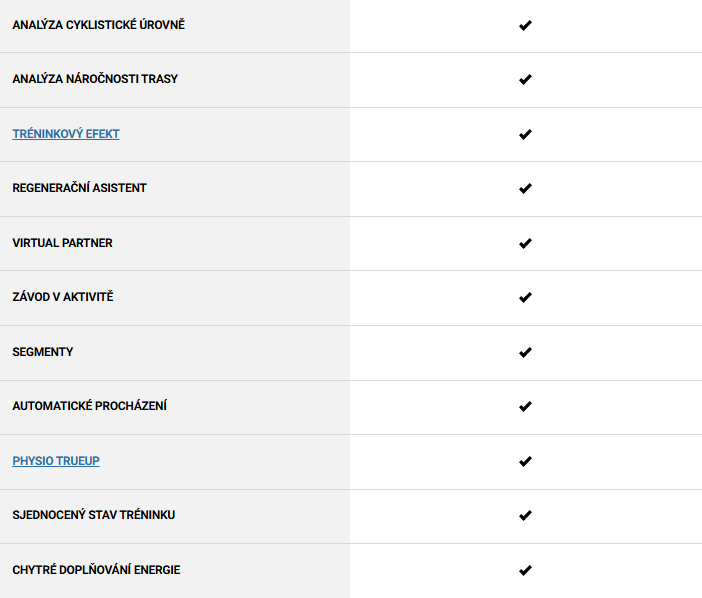Click checkmark next to Tréninkový efekt
Screen dimensions: 702x598
coord(525,134)
